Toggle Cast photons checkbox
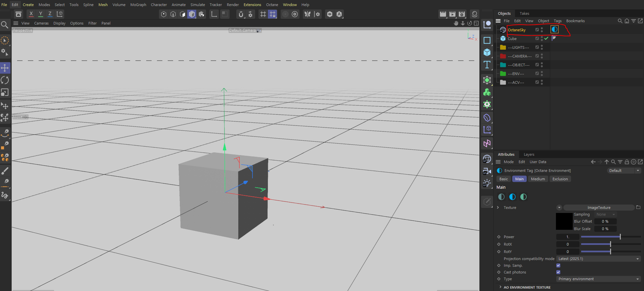Image resolution: width=644 pixels, height=291 pixels. 558,272
